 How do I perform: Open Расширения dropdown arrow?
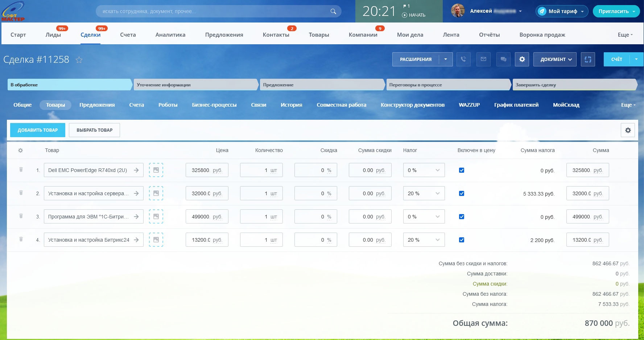446,59
